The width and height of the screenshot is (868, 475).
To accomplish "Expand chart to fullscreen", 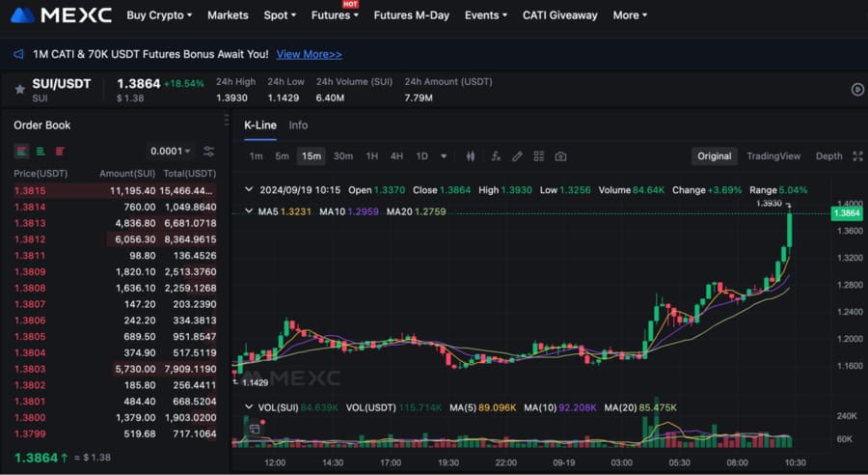I will click(x=858, y=156).
